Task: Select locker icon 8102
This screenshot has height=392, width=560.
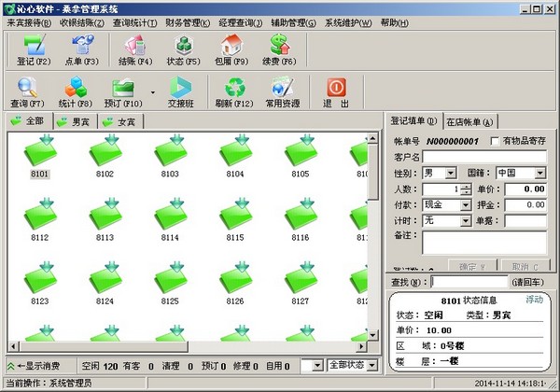Action: (x=105, y=156)
